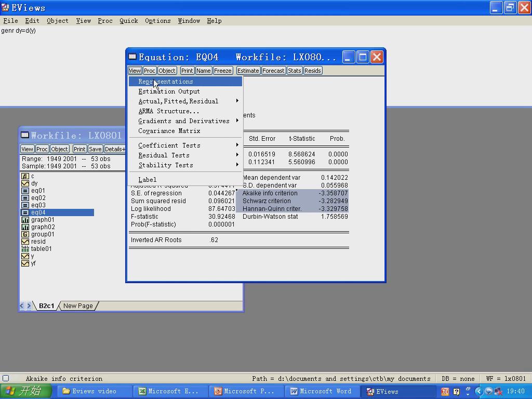Click Save button in workfile toolbar
Viewport: 532px width, 399px height.
[95, 149]
